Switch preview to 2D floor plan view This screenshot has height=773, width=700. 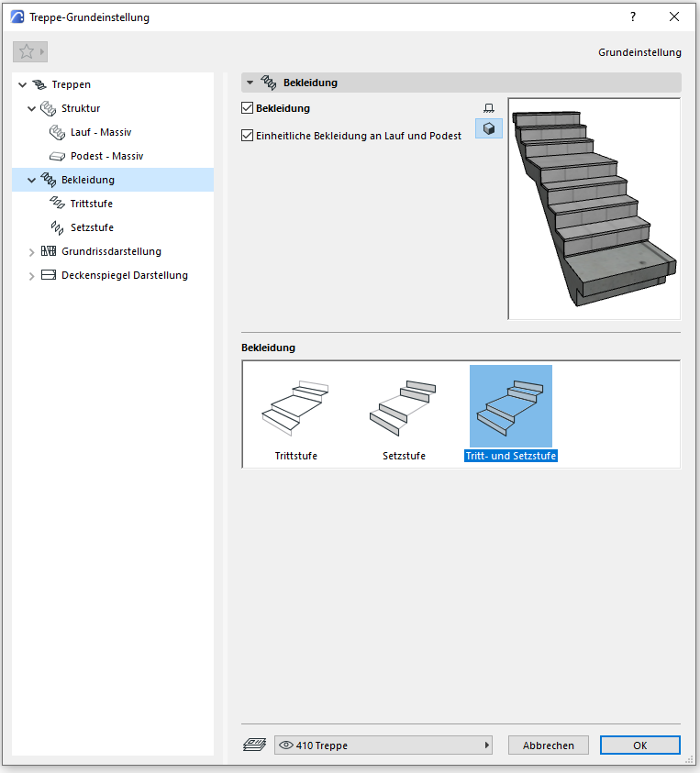pyautogui.click(x=489, y=109)
